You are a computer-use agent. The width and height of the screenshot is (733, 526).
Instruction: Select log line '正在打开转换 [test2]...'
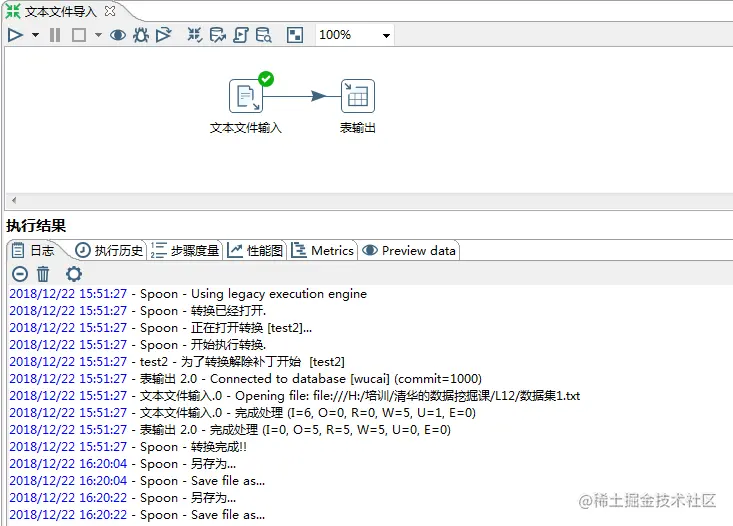(x=160, y=328)
